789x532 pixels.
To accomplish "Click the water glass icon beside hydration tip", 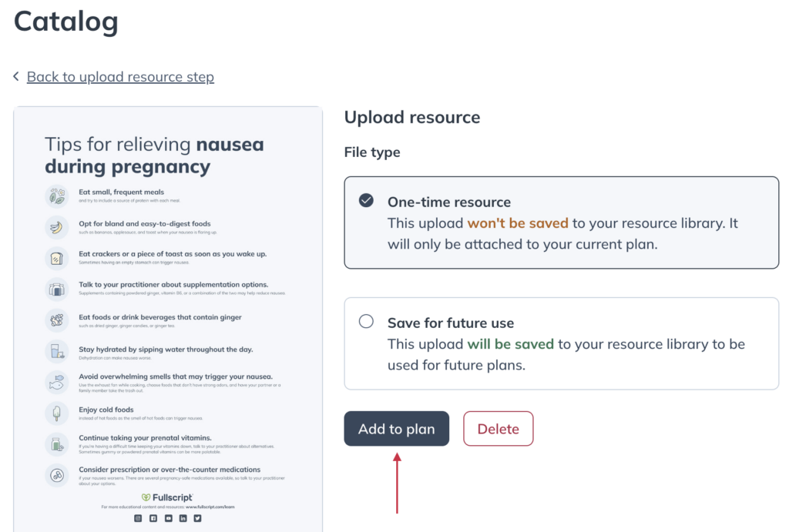I will (x=56, y=352).
